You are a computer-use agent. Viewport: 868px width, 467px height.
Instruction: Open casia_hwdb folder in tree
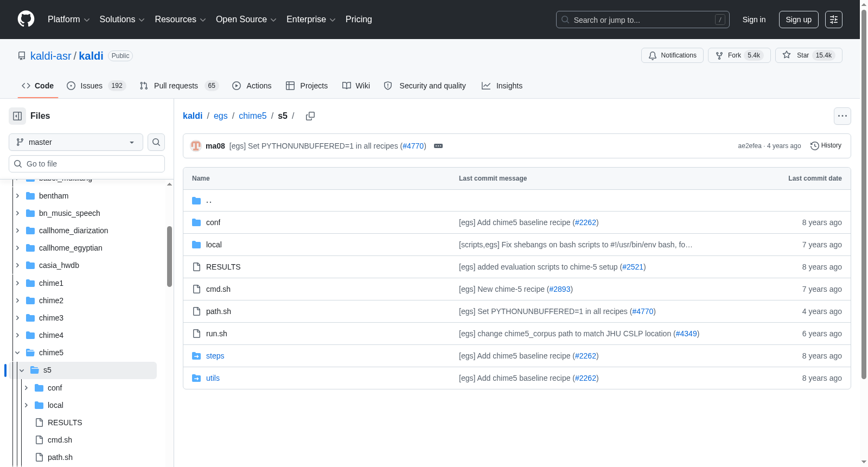[59, 265]
